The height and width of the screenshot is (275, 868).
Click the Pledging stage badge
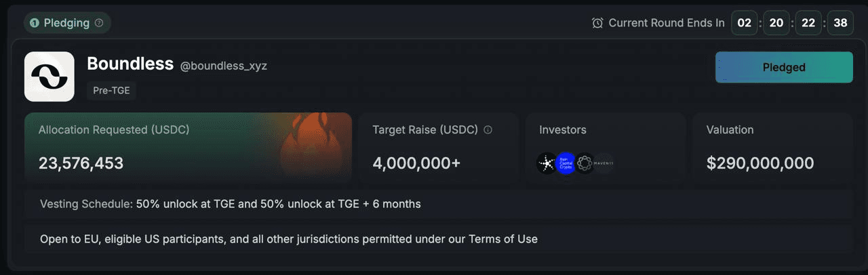pyautogui.click(x=67, y=23)
